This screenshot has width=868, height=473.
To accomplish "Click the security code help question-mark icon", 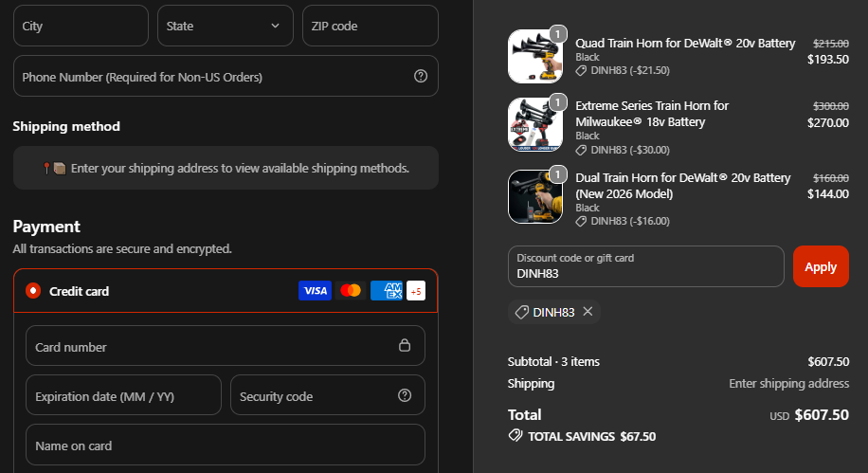I will [x=405, y=395].
